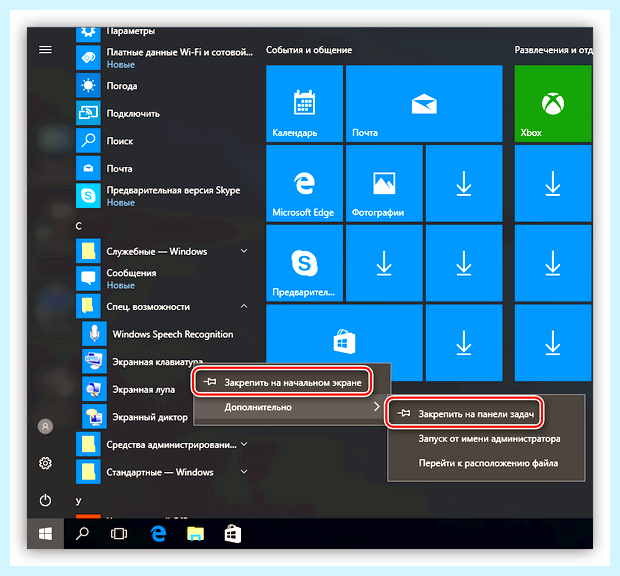The height and width of the screenshot is (576, 620).
Task: Open the Почта icon in the app list
Action: (88, 168)
